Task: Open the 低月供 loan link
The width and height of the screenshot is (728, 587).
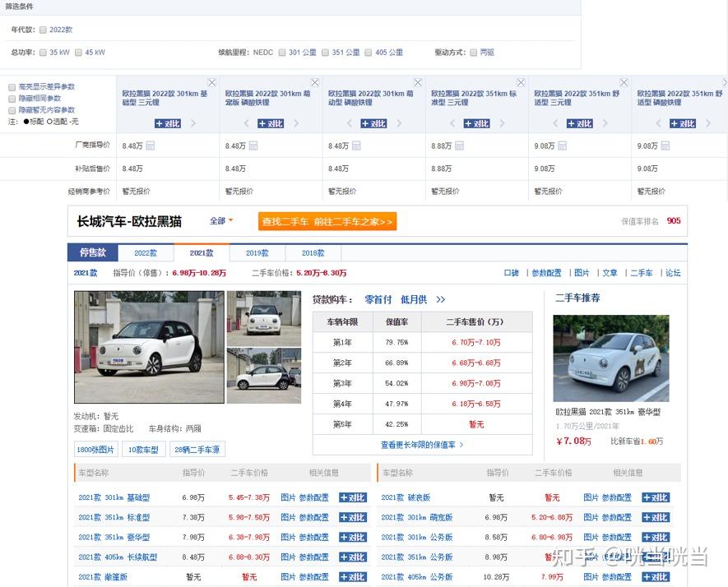Action: 414,300
